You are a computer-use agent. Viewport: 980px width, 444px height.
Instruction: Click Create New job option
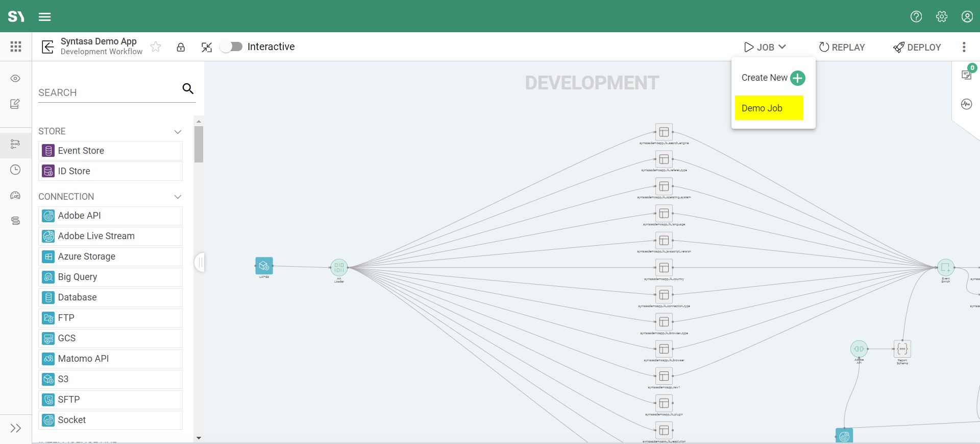coord(773,78)
